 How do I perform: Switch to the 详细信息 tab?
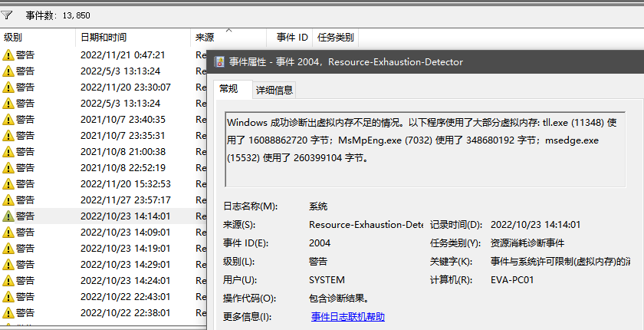tap(274, 90)
